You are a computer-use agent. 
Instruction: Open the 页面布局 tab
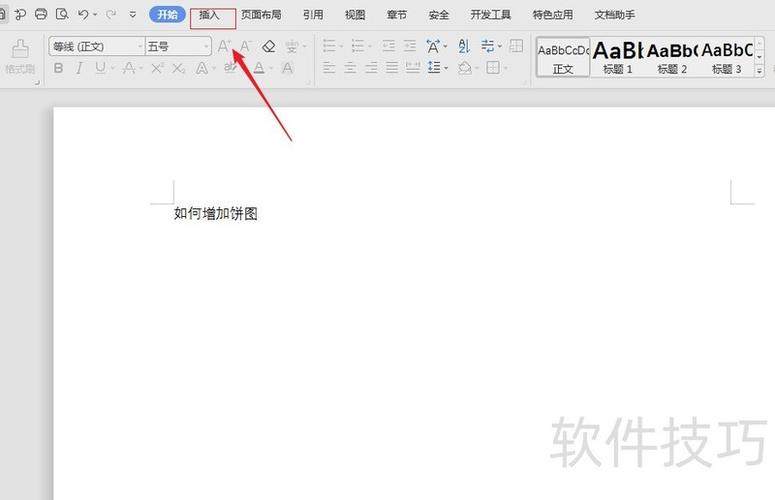pyautogui.click(x=261, y=15)
